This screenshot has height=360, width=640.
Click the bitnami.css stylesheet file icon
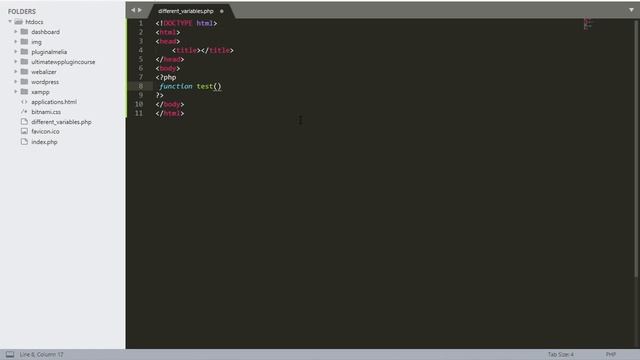tap(24, 111)
